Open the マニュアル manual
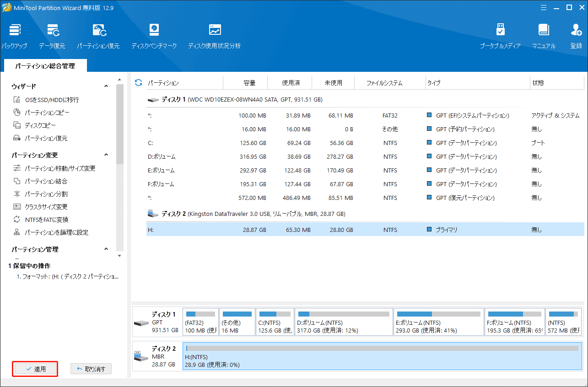Image resolution: width=588 pixels, height=387 pixels. [x=544, y=37]
